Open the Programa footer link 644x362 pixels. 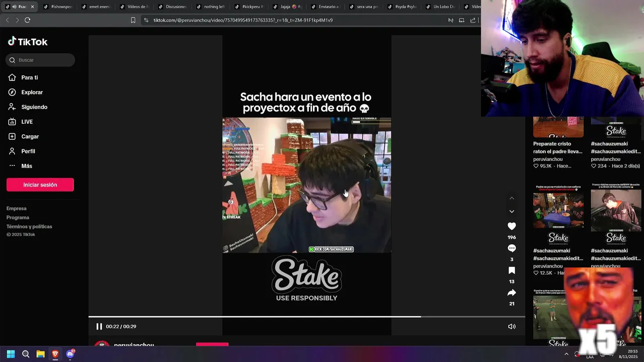(18, 218)
